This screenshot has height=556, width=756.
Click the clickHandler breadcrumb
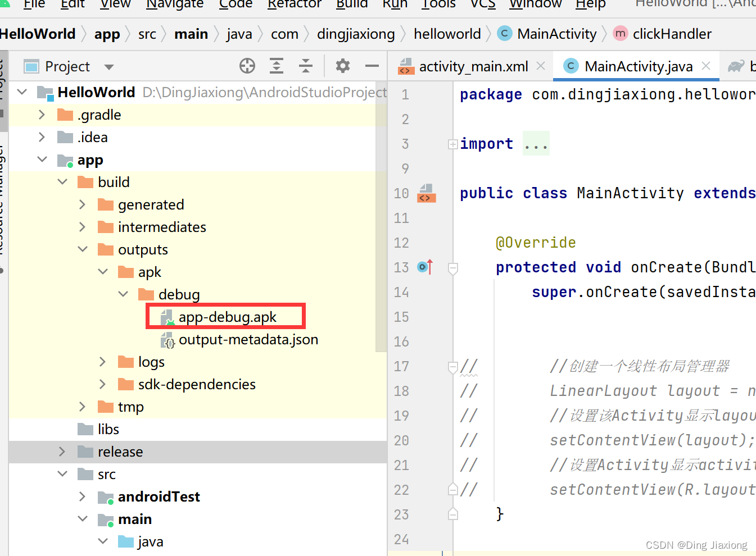pyautogui.click(x=672, y=34)
